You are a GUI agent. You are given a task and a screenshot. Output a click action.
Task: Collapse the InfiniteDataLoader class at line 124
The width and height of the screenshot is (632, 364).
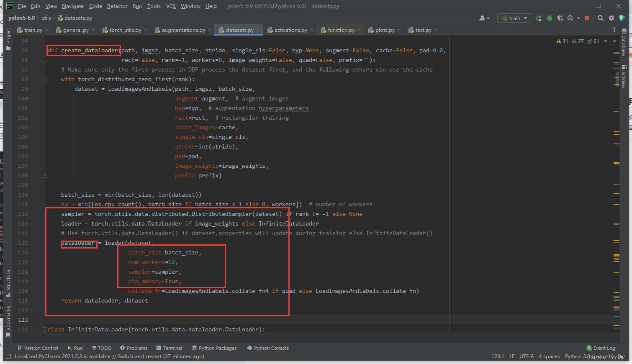pos(45,329)
